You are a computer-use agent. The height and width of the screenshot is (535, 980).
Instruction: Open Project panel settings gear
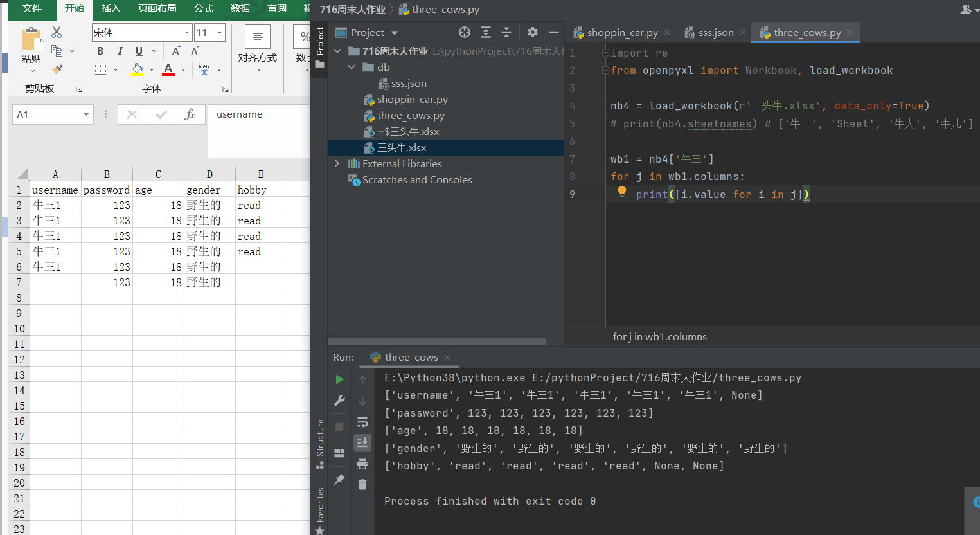click(532, 32)
